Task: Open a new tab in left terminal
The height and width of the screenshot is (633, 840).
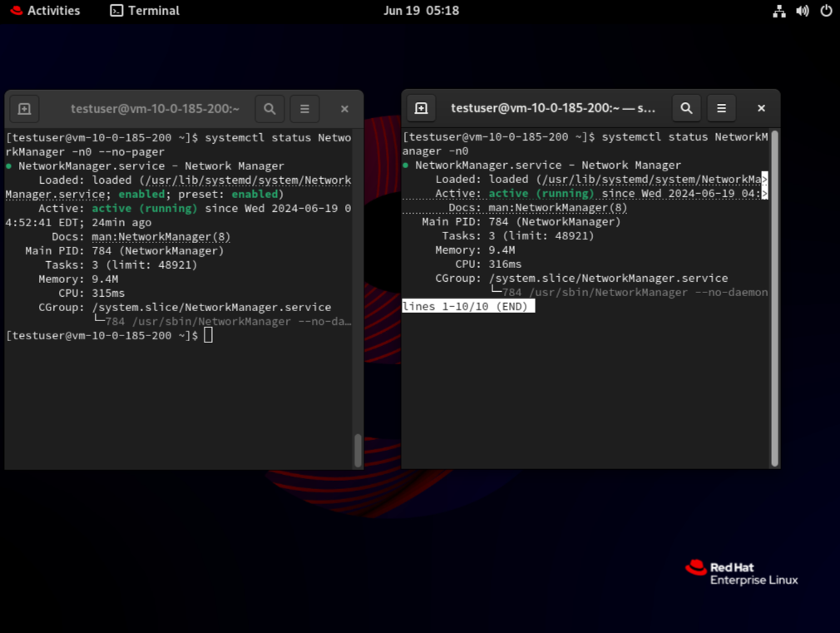Action: click(x=24, y=109)
